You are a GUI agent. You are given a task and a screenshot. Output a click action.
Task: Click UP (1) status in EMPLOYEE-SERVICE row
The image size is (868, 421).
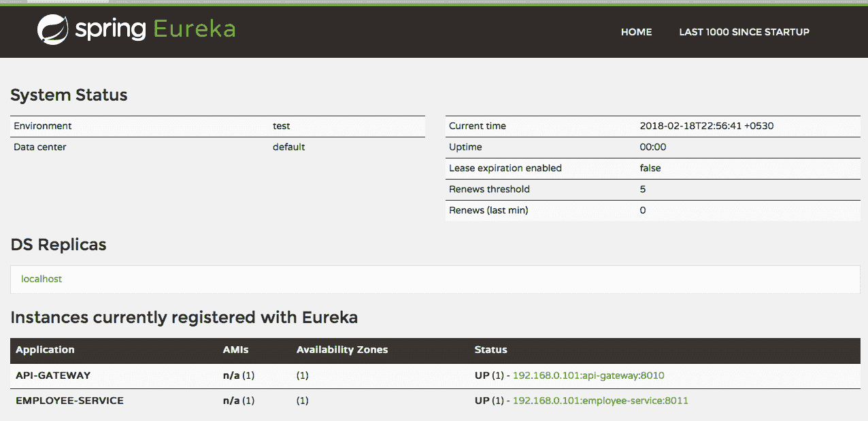tap(489, 401)
